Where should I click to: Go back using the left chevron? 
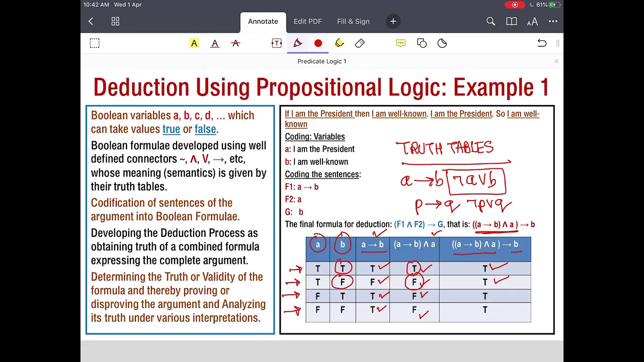91,21
